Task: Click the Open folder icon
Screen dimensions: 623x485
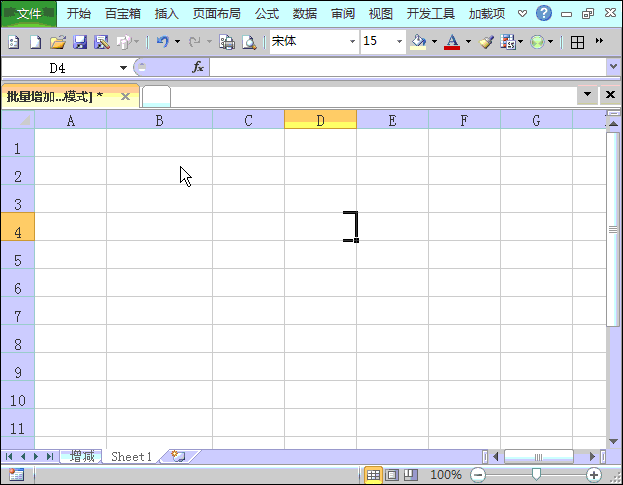Action: pyautogui.click(x=58, y=42)
